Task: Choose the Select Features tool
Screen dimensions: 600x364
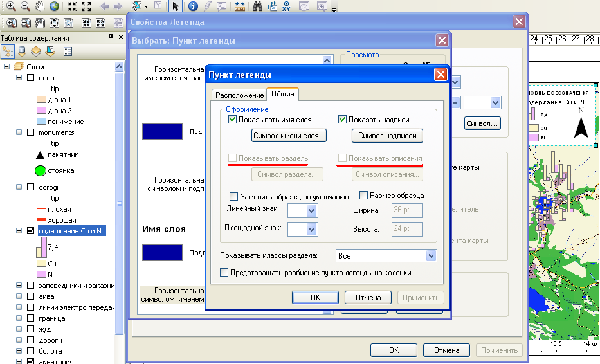Action: tap(136, 6)
